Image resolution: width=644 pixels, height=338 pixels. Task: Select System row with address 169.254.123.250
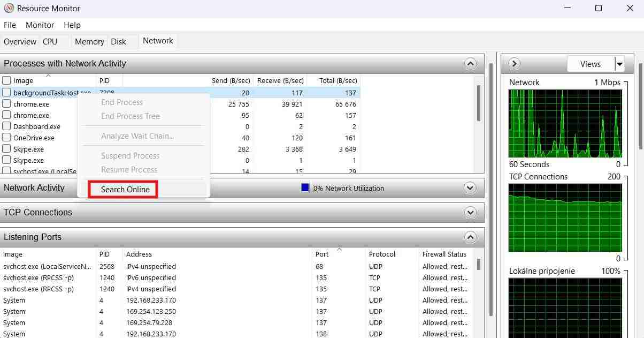pyautogui.click(x=236, y=312)
